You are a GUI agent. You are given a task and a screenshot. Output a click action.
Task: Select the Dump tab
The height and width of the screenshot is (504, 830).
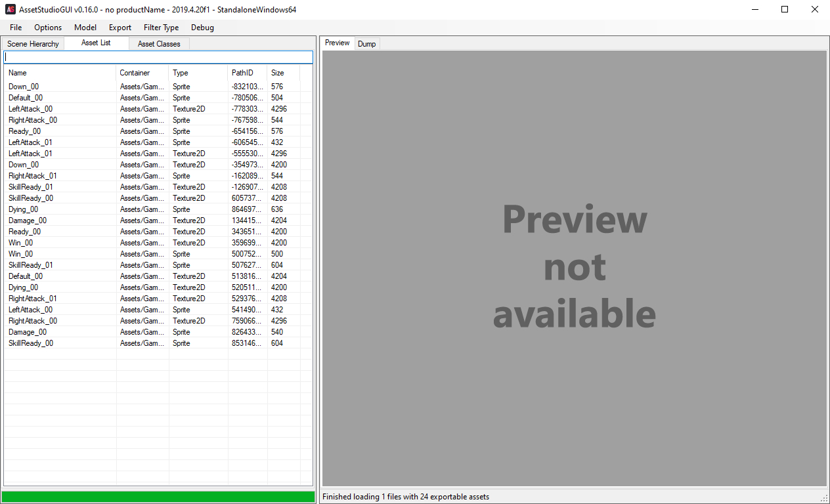pos(367,44)
